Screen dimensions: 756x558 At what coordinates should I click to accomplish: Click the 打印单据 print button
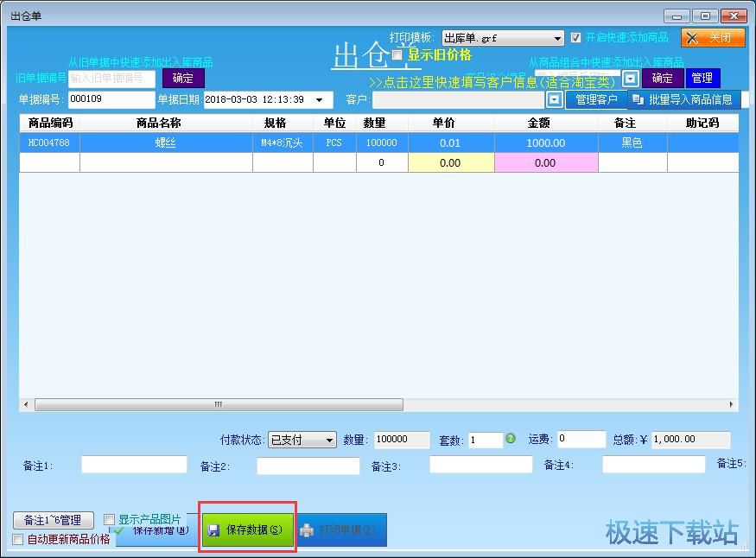point(341,529)
